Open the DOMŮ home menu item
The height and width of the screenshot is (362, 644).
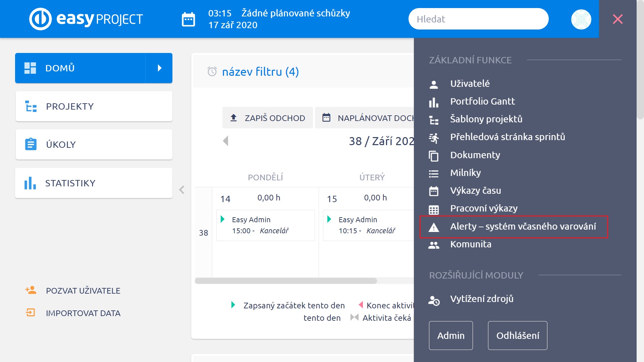pyautogui.click(x=80, y=68)
